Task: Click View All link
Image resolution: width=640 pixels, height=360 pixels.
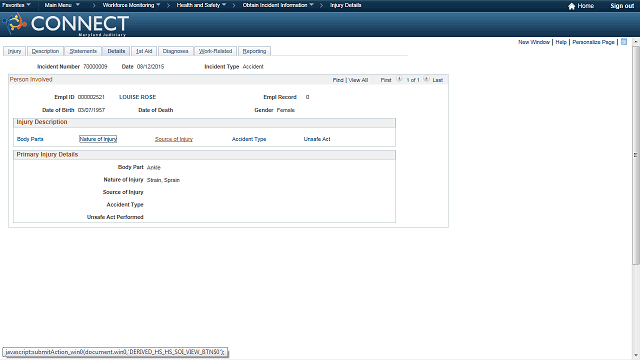Action: (x=358, y=80)
